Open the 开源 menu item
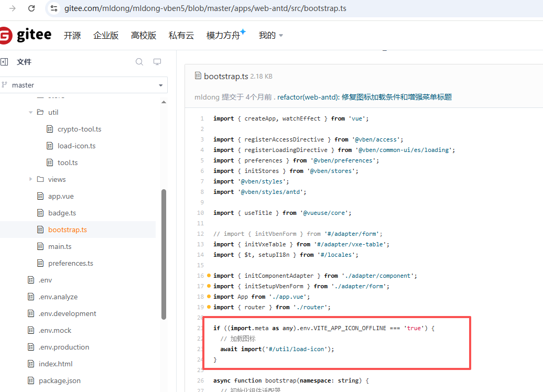The width and height of the screenshot is (543, 392). pos(72,36)
